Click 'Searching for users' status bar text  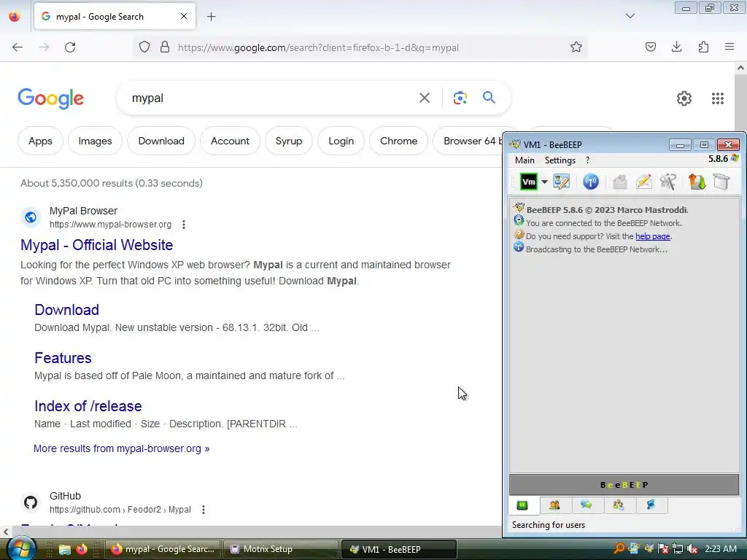point(549,525)
